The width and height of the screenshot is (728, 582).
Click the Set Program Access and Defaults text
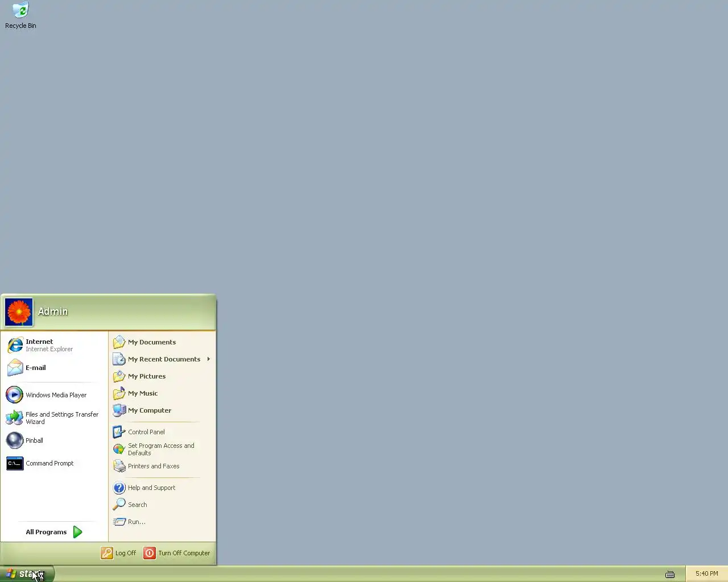(161, 449)
